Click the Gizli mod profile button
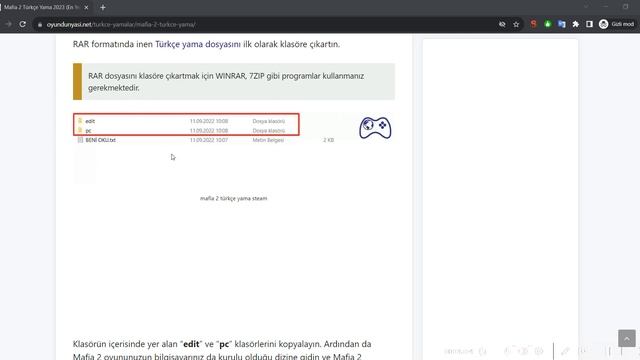640x360 pixels. point(617,24)
